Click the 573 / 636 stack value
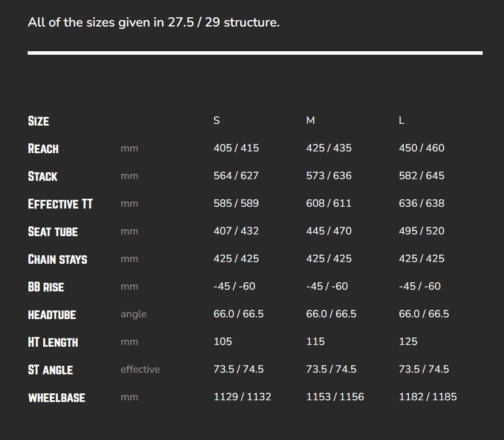 [x=329, y=176]
